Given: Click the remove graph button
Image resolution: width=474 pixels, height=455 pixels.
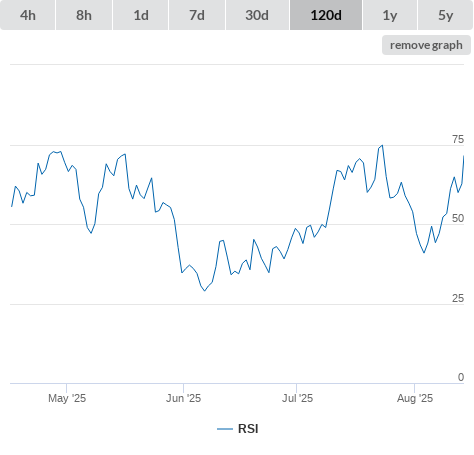Looking at the screenshot, I should (426, 45).
